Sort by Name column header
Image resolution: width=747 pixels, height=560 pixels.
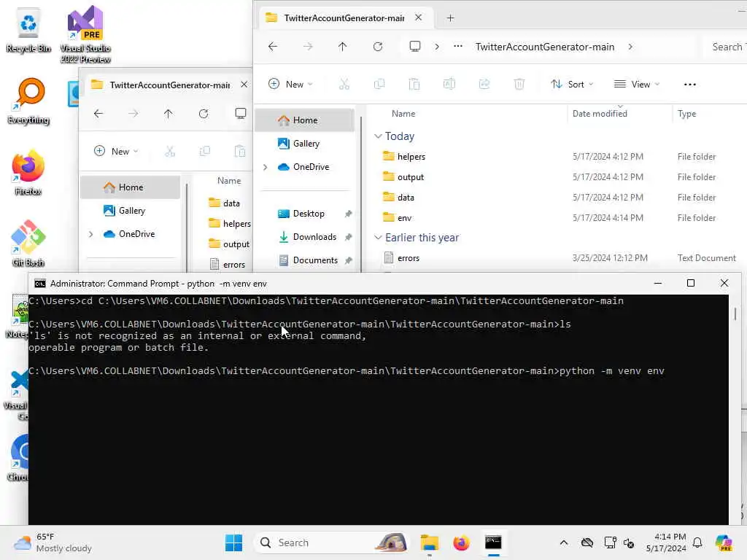pos(403,114)
